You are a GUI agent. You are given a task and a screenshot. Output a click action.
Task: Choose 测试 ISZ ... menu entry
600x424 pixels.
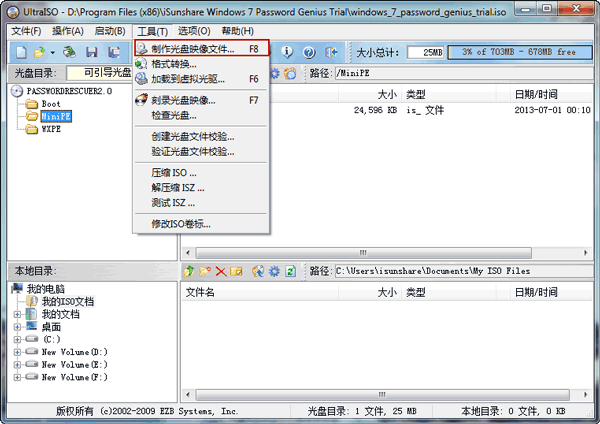(x=201, y=202)
